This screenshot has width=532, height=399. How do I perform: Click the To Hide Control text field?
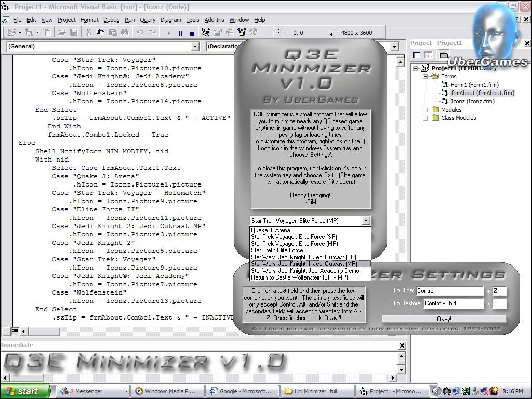click(449, 291)
